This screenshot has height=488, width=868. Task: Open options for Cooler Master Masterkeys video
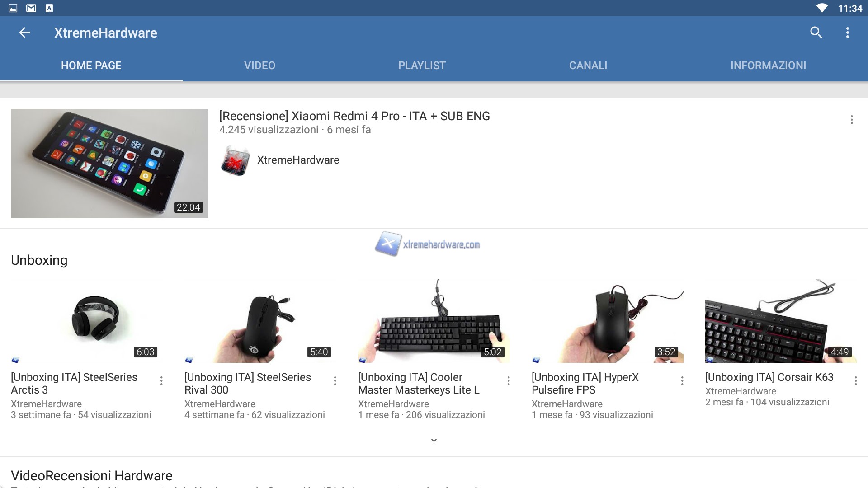pos(509,381)
